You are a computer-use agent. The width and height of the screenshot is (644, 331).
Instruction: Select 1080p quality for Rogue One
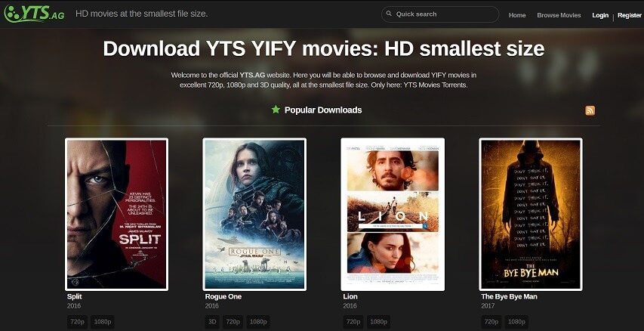[x=258, y=321]
